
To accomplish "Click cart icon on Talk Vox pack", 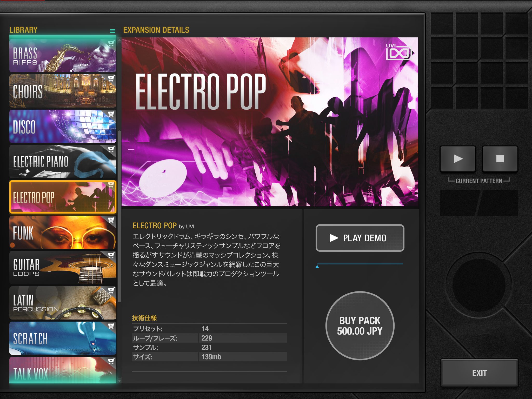I will (x=111, y=361).
